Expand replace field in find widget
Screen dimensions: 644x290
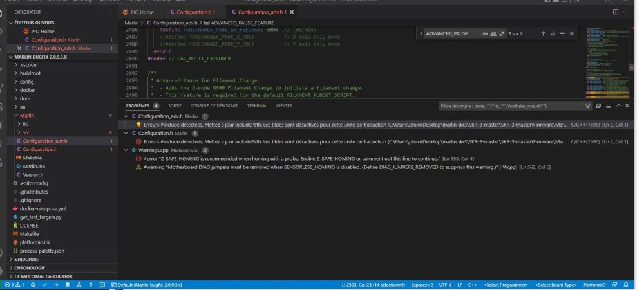point(421,33)
